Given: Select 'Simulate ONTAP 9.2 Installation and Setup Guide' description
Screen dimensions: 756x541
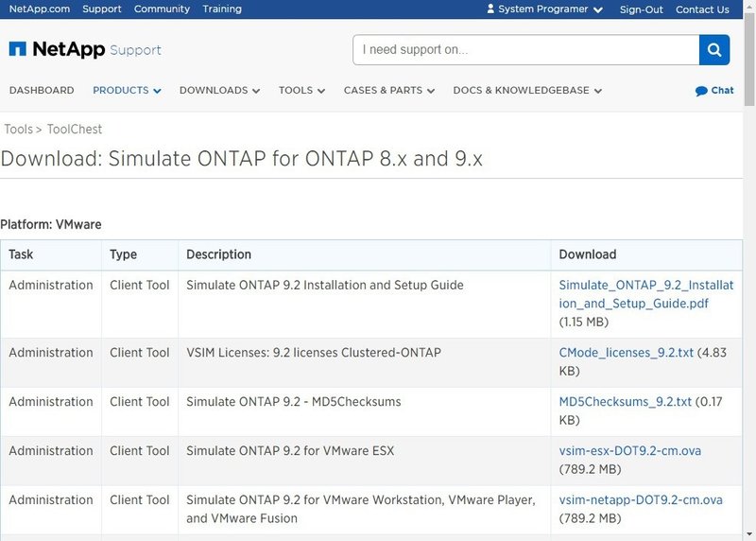Looking at the screenshot, I should tap(325, 286).
